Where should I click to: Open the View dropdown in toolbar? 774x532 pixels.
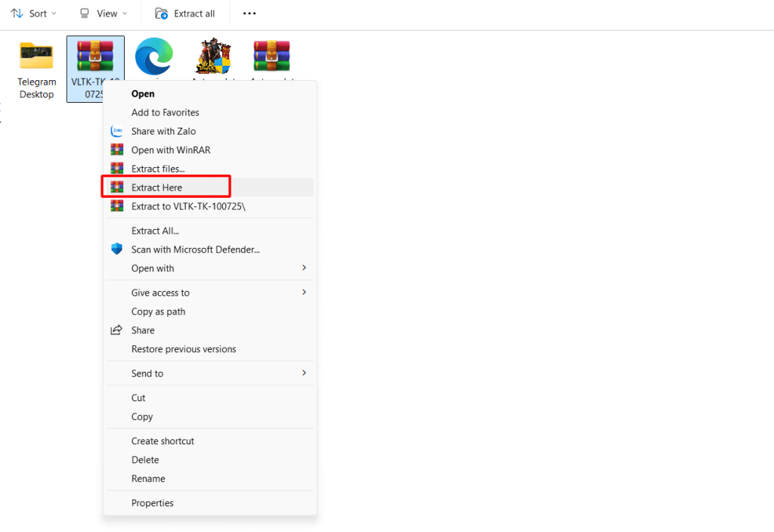[x=104, y=14]
